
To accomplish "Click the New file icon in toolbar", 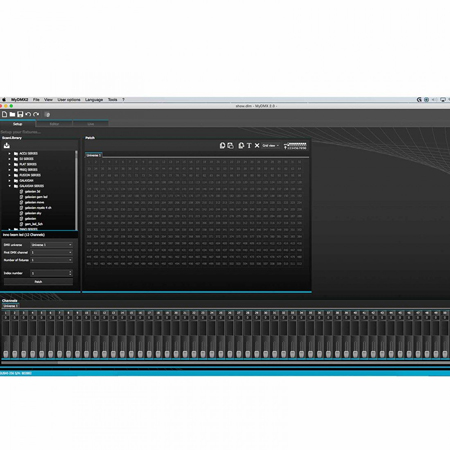I will click(4, 114).
